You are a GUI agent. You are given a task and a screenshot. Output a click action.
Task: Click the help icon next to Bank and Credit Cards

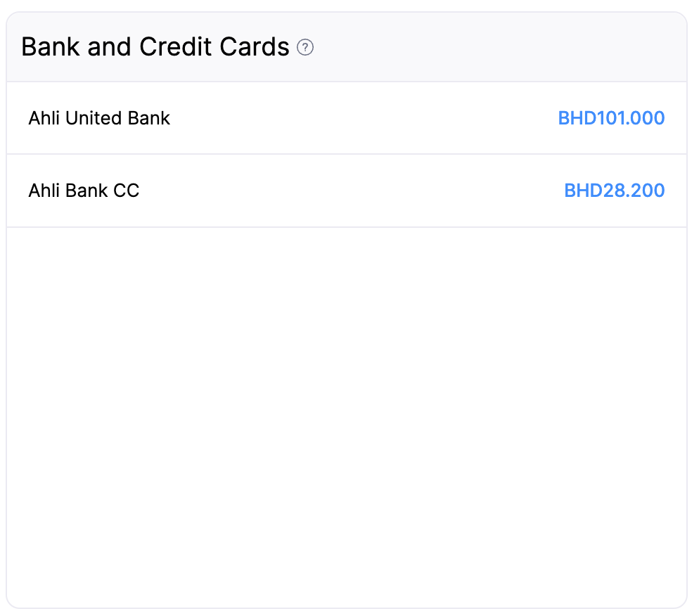306,48
